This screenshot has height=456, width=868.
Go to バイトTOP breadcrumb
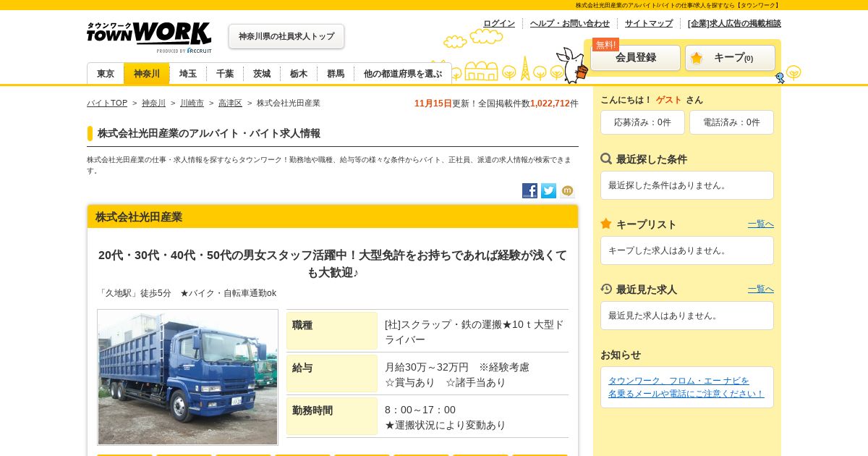tap(107, 104)
